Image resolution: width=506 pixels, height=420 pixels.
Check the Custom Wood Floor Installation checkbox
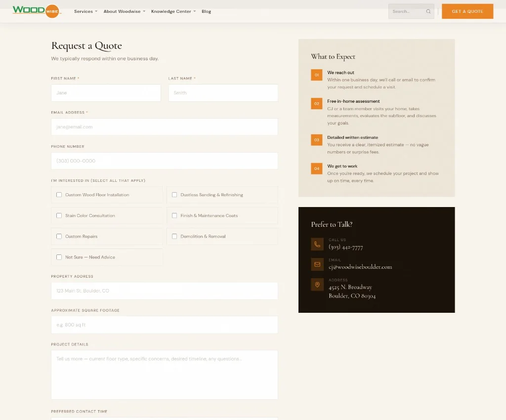(59, 195)
